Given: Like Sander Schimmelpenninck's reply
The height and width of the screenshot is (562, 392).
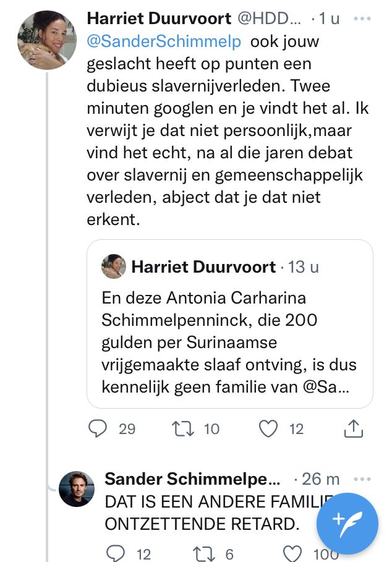Looking at the screenshot, I should 292,553.
